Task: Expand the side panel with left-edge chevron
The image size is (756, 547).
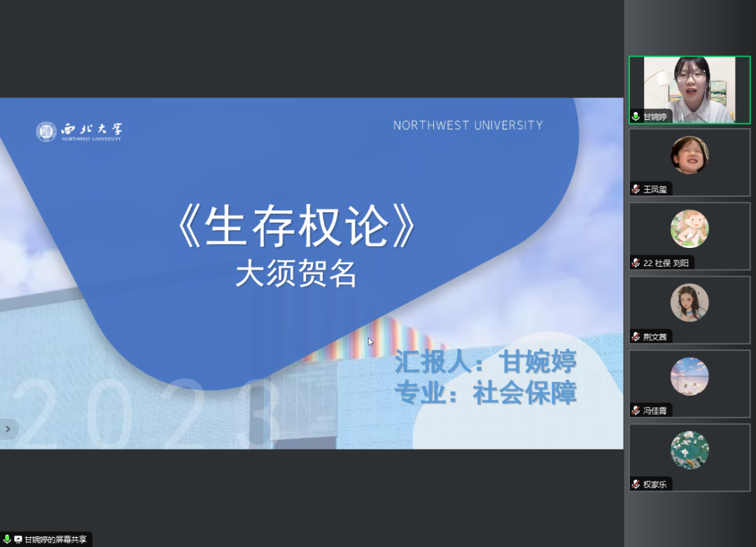Action: tap(8, 429)
